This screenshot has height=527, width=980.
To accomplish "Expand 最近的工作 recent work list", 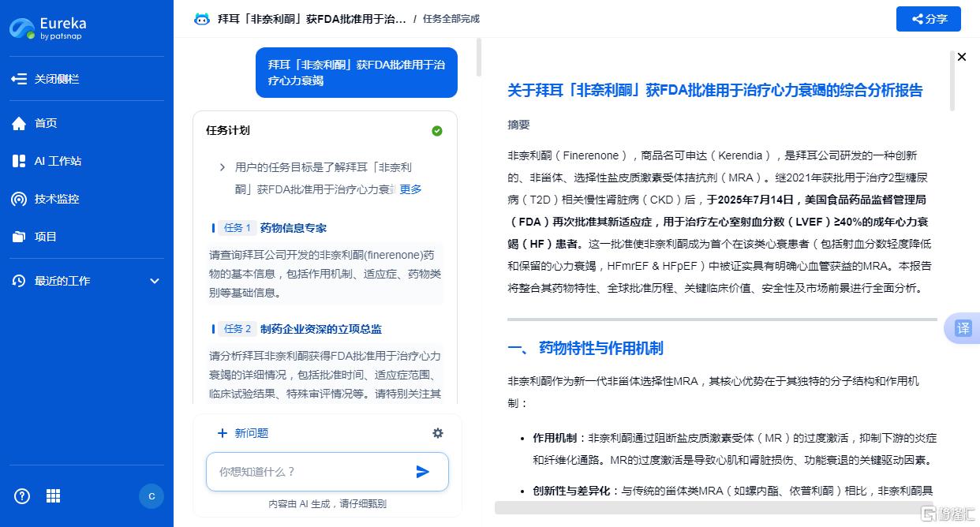I will pyautogui.click(x=87, y=281).
